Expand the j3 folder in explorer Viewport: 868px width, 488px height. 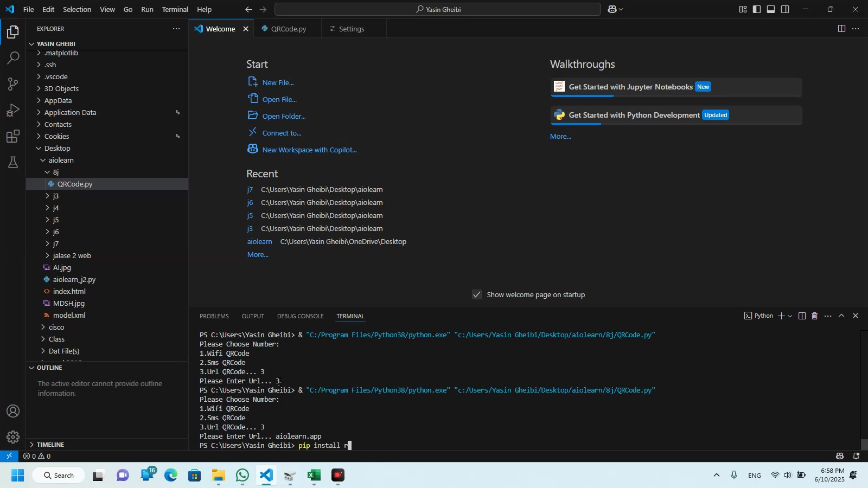[55, 196]
